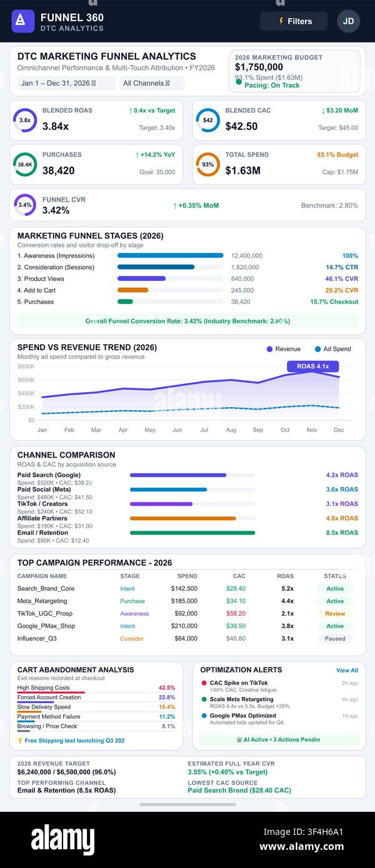Sort by Stage column header
Image resolution: width=375 pixels, height=868 pixels.
(130, 576)
